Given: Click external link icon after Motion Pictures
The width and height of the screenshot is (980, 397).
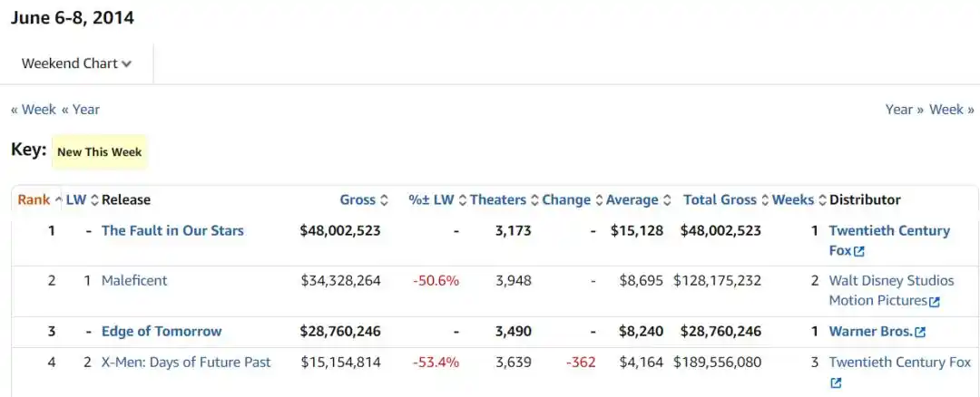Looking at the screenshot, I should tap(935, 302).
